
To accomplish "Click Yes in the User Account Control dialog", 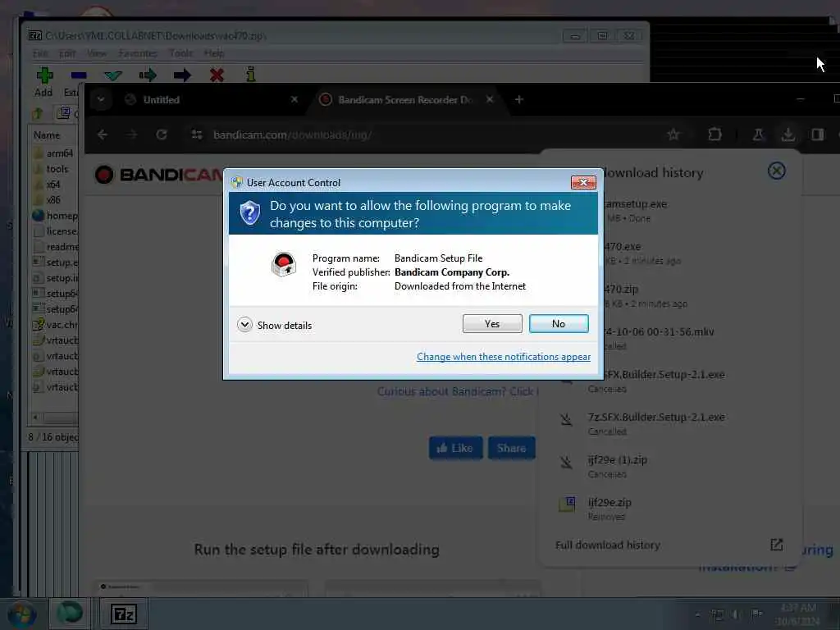I will pyautogui.click(x=492, y=323).
